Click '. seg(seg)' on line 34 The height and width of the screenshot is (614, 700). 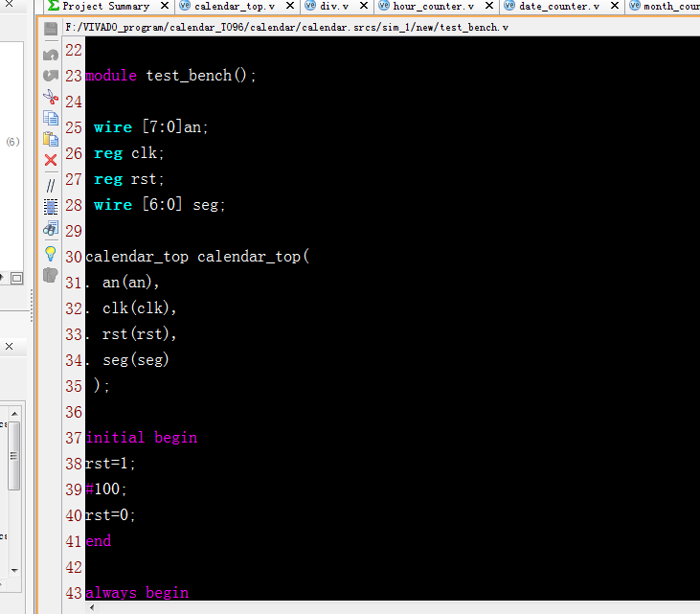coord(127,360)
